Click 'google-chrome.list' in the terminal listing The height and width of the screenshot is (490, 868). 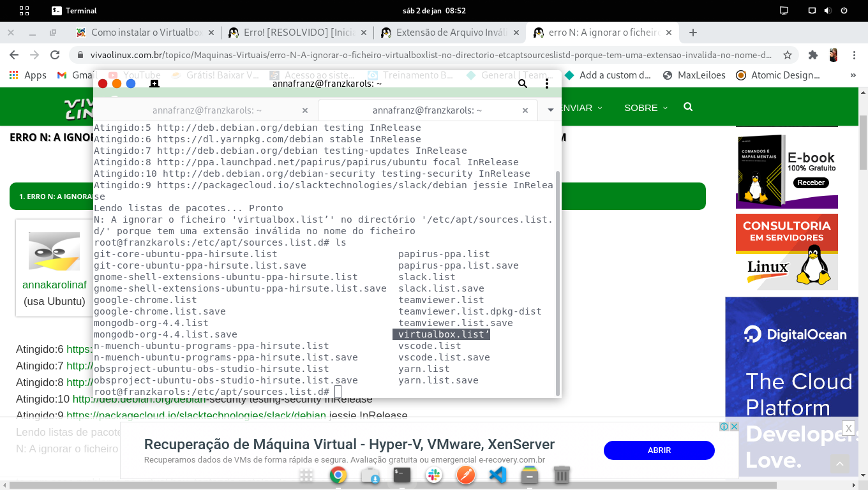coord(146,300)
